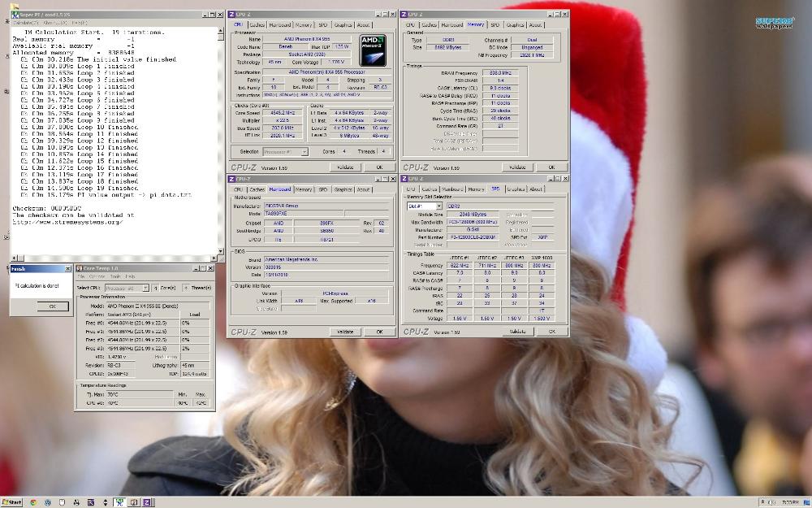Click the Multiplier value x 22.5 in CPU-Z
Image resolution: width=812 pixels, height=508 pixels.
(x=283, y=120)
